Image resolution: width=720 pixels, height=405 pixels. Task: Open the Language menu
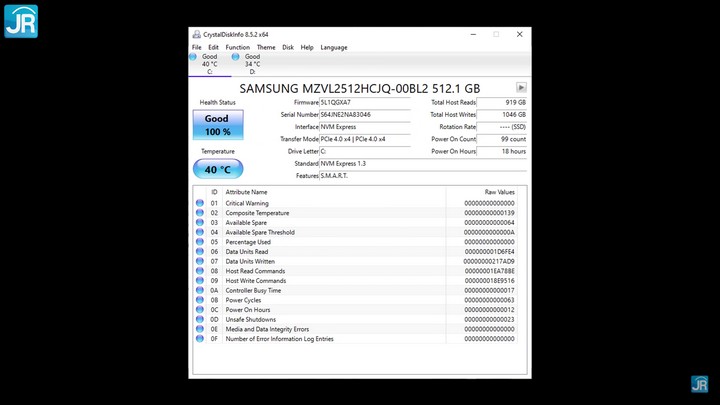pyautogui.click(x=334, y=47)
